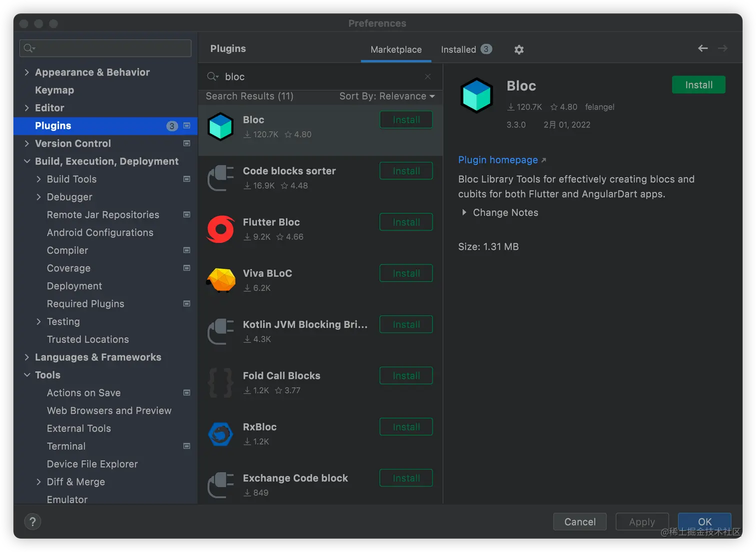Open Device File Explorer settings
This screenshot has height=552, width=756.
point(92,464)
